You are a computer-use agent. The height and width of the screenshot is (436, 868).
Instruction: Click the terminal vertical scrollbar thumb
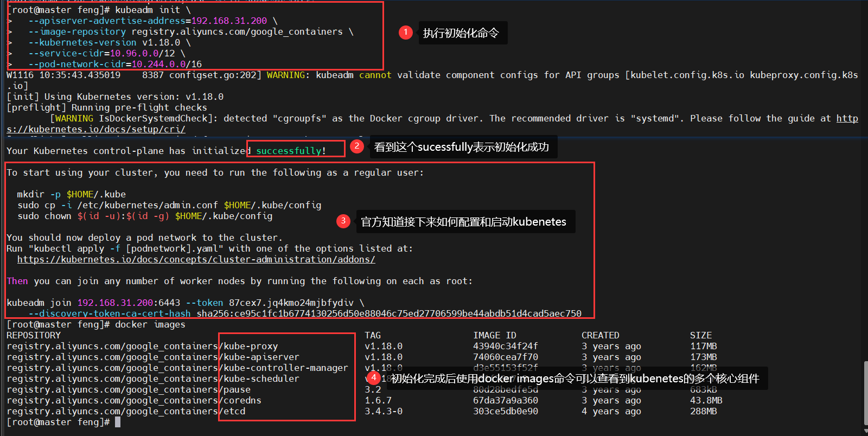[x=865, y=393]
